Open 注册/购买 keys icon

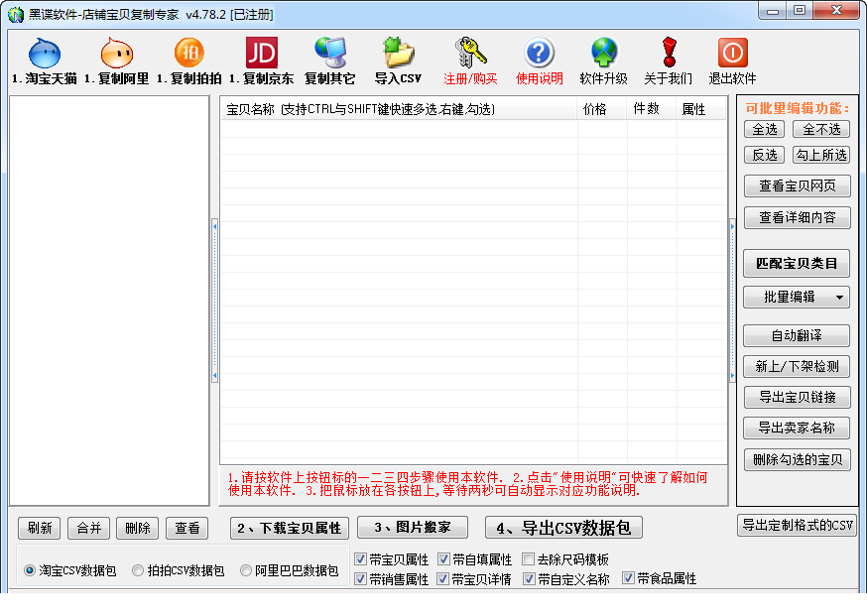click(470, 54)
